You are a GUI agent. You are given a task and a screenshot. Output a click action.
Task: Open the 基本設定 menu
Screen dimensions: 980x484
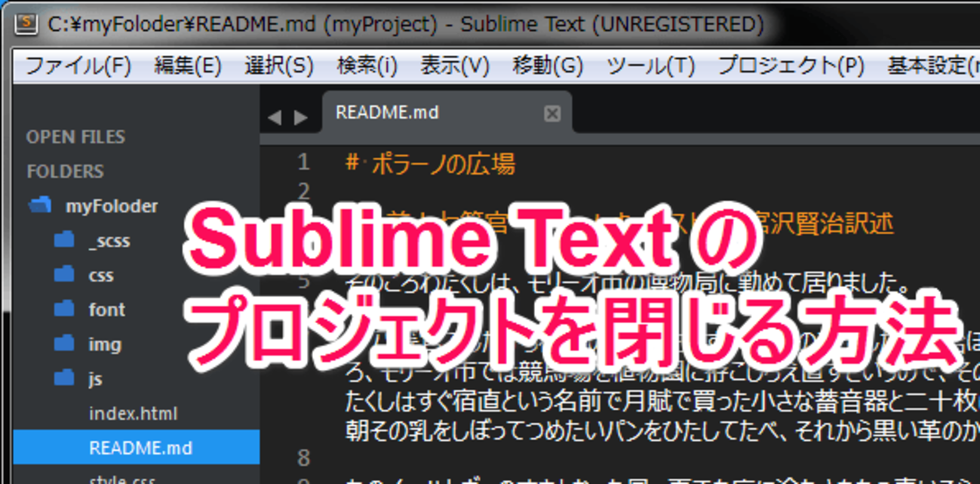(x=933, y=66)
